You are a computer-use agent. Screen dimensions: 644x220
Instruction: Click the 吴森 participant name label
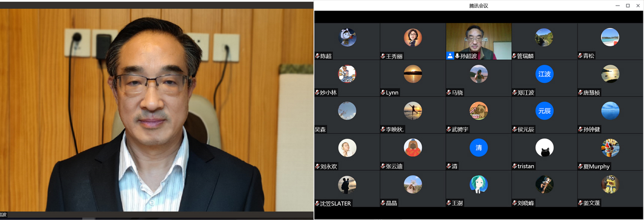point(320,129)
